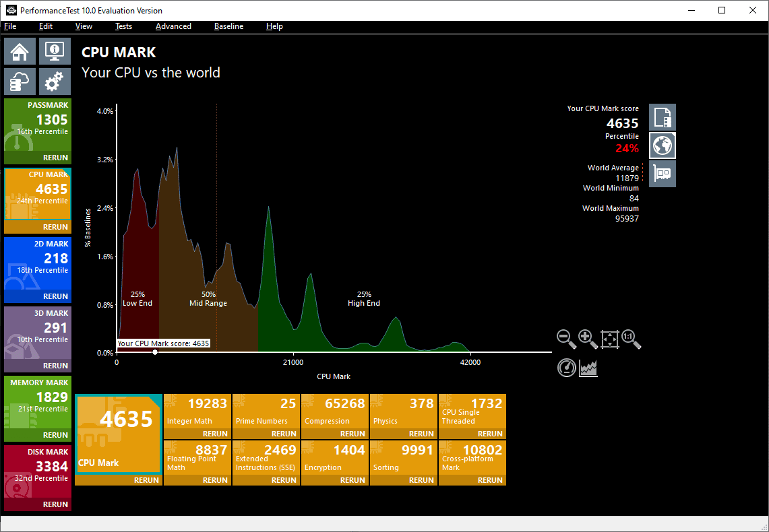Image resolution: width=769 pixels, height=532 pixels.
Task: Click the large CPU Mark 4635 summary tile
Action: click(118, 434)
